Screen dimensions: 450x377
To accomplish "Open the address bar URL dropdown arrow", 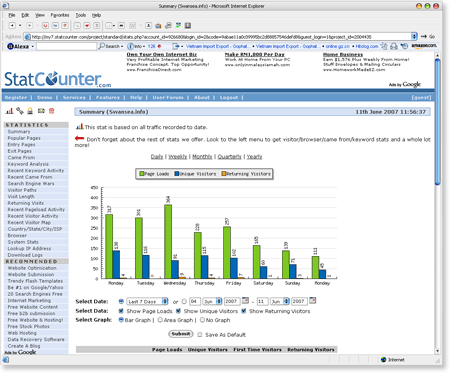I will 414,36.
